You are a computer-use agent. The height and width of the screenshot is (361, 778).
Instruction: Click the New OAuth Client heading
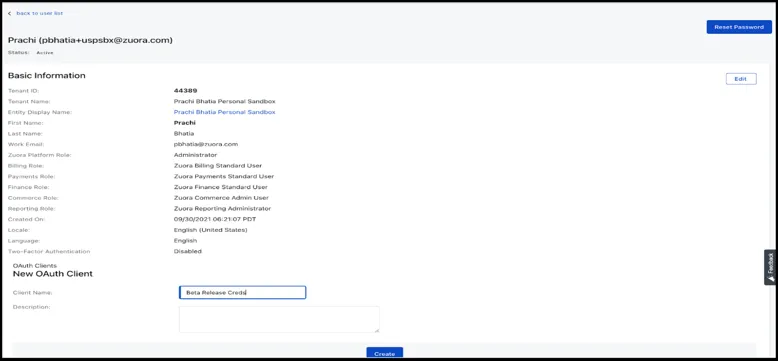click(x=53, y=274)
